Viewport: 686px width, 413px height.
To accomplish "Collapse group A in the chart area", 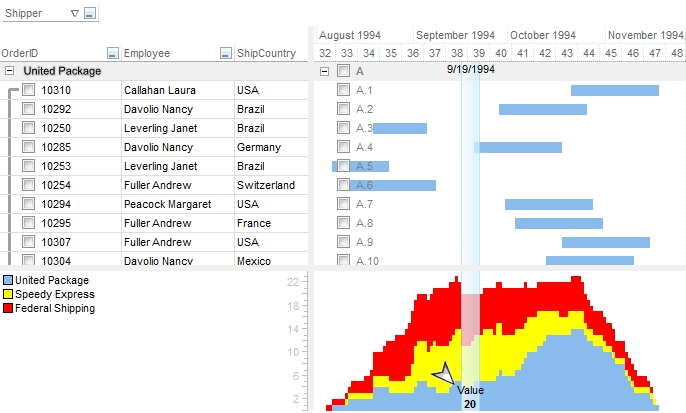I will point(324,71).
